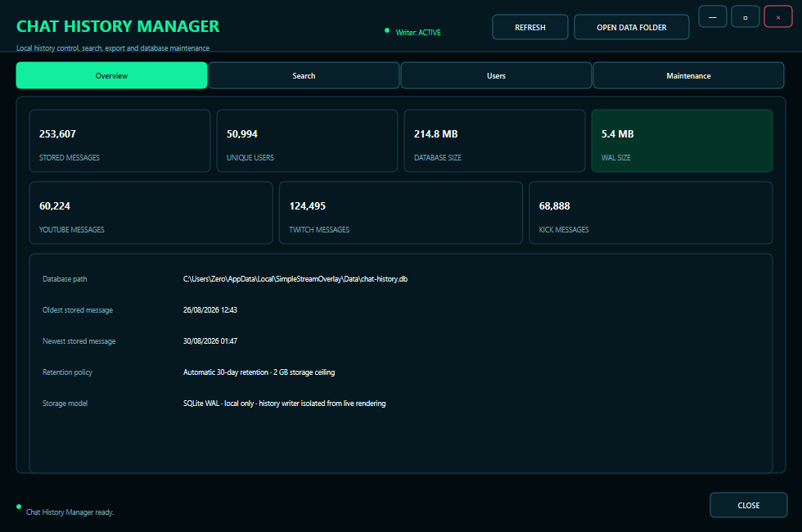Click the Database path label
The width and height of the screenshot is (802, 532).
(65, 279)
